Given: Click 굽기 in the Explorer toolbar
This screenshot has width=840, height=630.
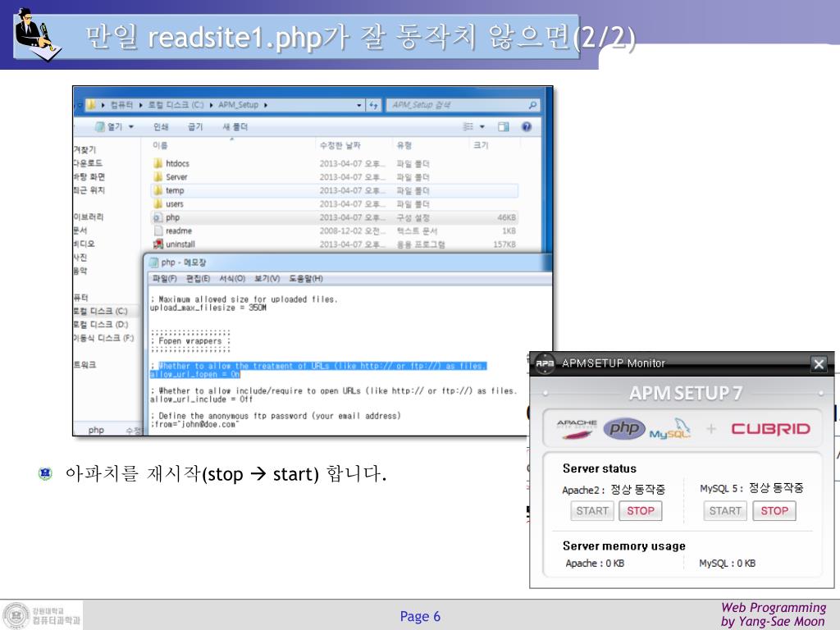Looking at the screenshot, I should point(195,127).
